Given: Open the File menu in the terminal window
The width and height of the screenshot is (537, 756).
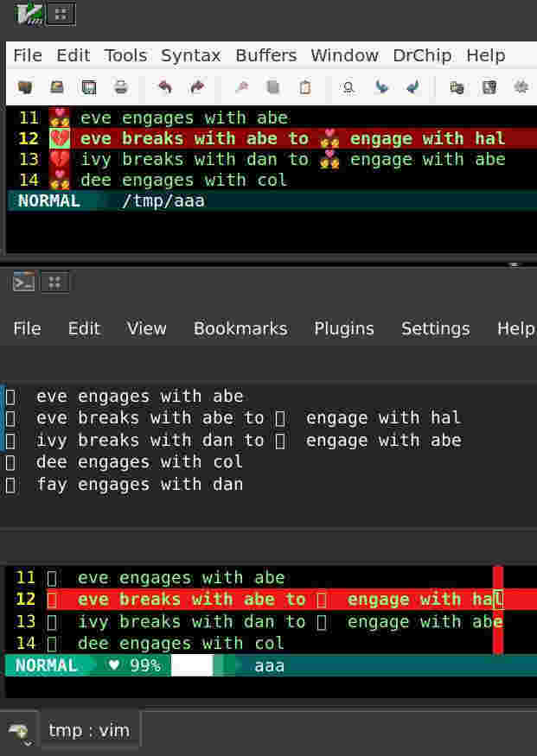Looking at the screenshot, I should point(27,329).
